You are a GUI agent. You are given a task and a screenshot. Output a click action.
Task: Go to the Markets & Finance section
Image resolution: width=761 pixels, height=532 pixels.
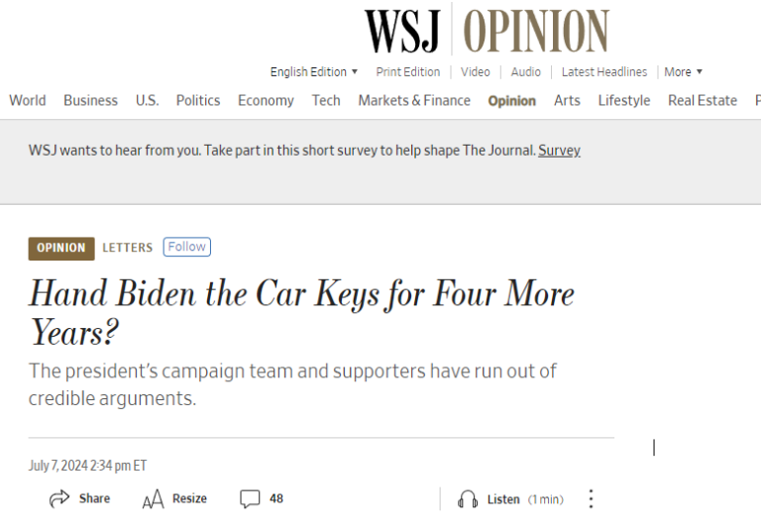[x=414, y=101]
